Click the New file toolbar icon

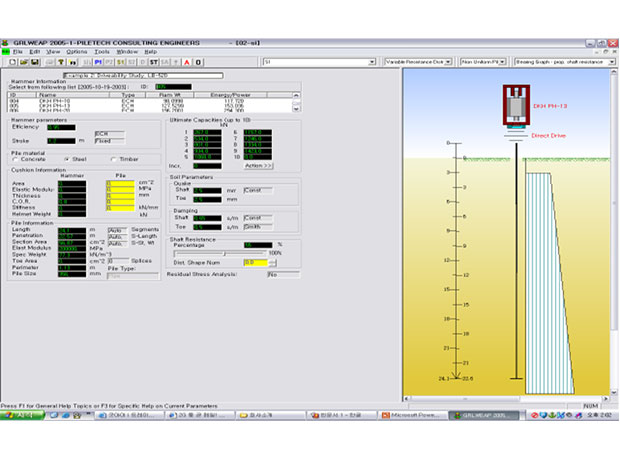[13, 62]
